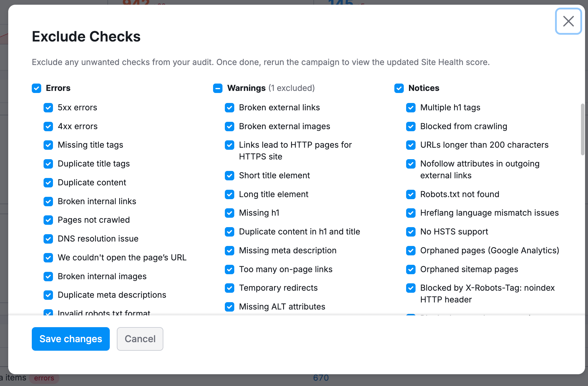Toggle the Short title element check
The width and height of the screenshot is (588, 386).
[x=229, y=176]
